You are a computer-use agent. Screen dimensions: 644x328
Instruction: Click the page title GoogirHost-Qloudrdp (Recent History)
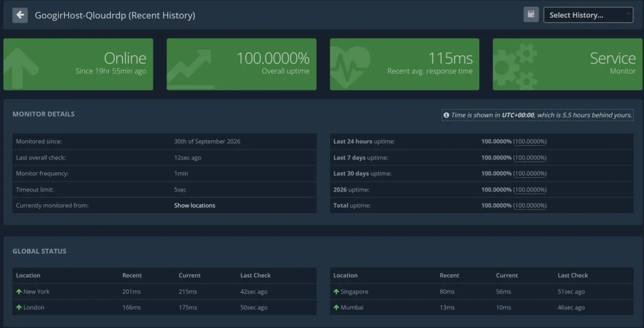tap(115, 16)
